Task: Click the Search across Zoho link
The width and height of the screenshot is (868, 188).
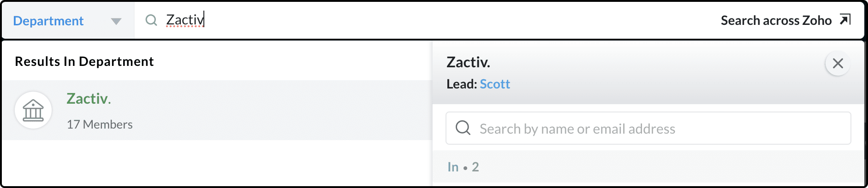Action: pos(776,20)
